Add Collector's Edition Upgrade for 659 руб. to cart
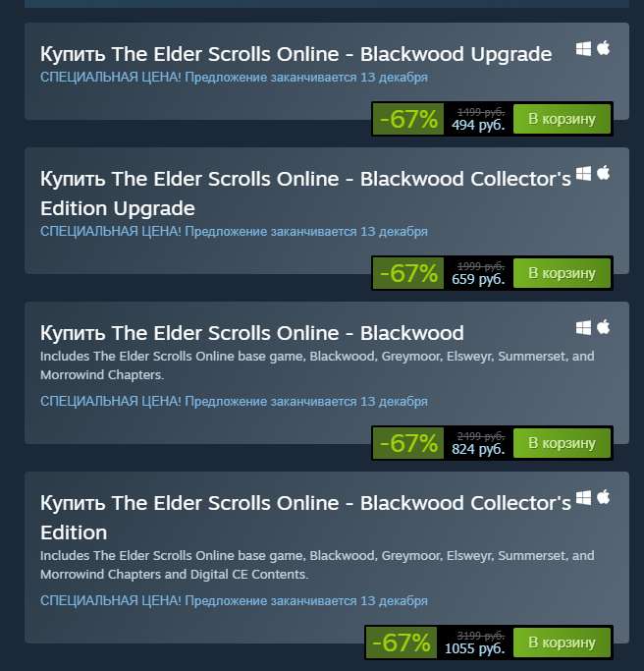This screenshot has width=644, height=671. click(562, 273)
